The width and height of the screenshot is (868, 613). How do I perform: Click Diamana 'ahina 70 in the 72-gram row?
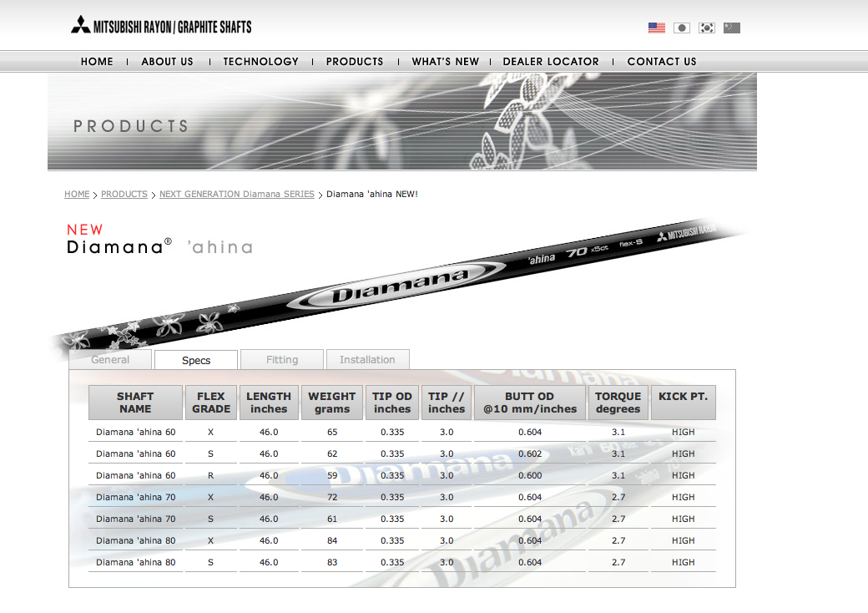tap(135, 497)
